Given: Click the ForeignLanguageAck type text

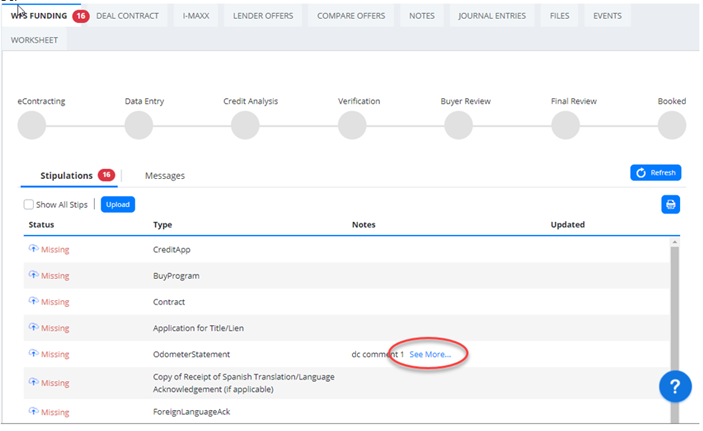Looking at the screenshot, I should click(x=191, y=412).
